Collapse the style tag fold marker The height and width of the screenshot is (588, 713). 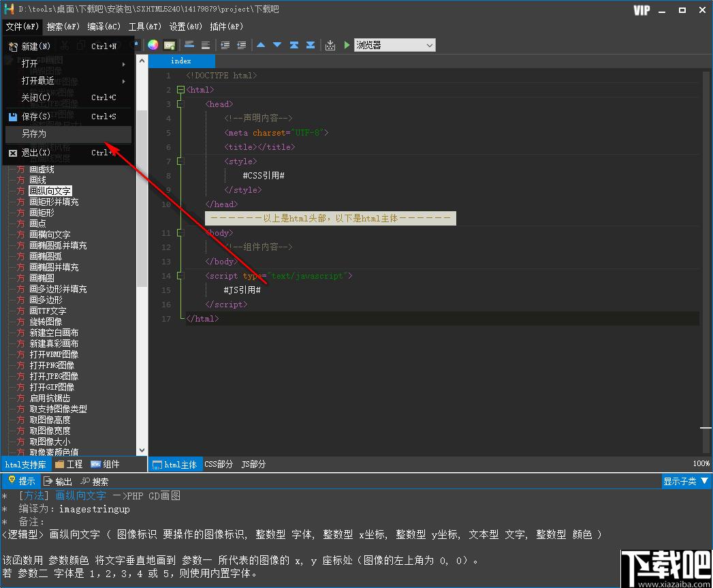[180, 161]
